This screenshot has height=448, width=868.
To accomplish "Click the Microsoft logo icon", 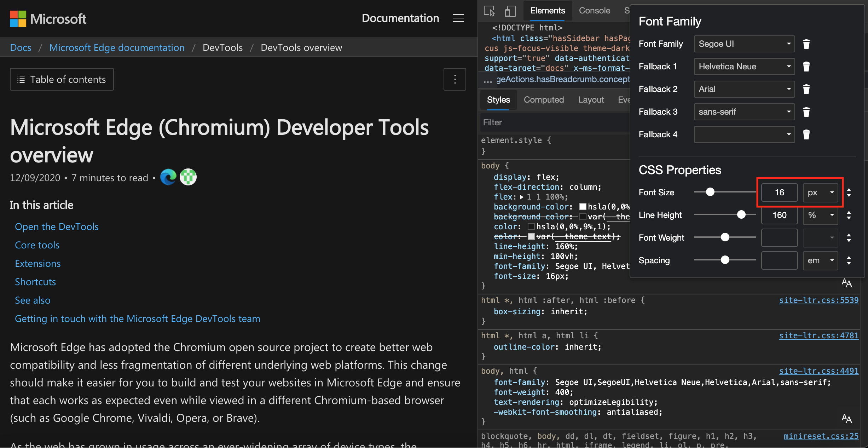I will pyautogui.click(x=17, y=18).
